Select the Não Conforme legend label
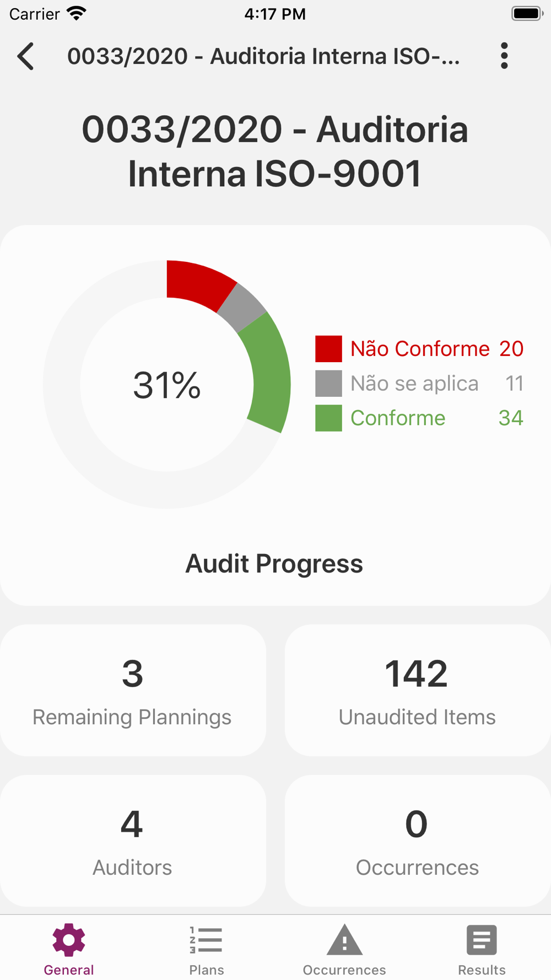This screenshot has height=980, width=551. pos(420,349)
